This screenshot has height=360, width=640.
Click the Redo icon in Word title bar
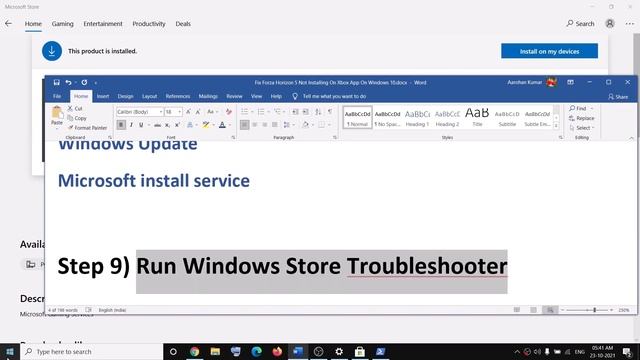84,82
